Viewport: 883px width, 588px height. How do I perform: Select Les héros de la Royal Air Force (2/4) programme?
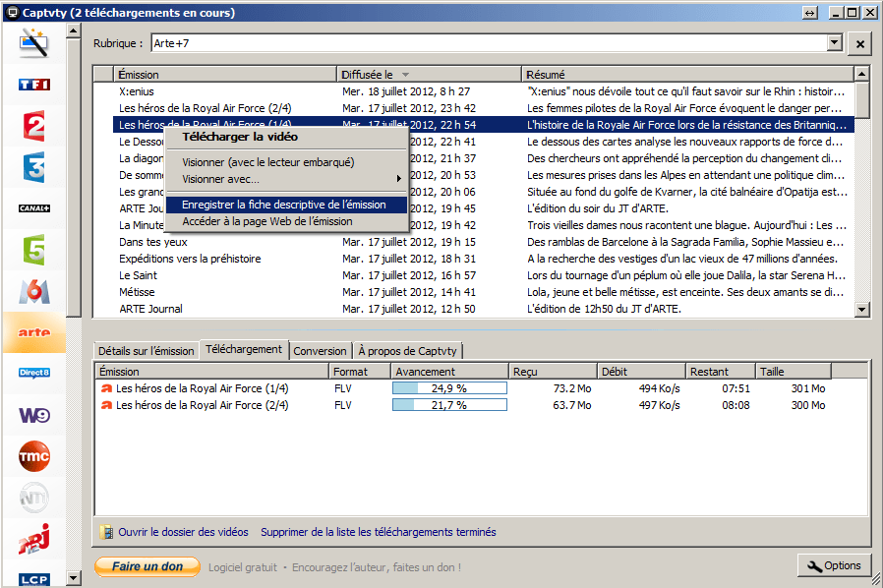tap(484, 108)
